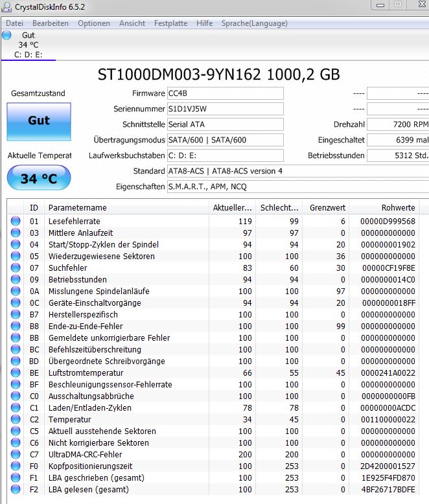The image size is (429, 504).
Task: Open the Bearbeiten menu
Action: click(x=51, y=23)
